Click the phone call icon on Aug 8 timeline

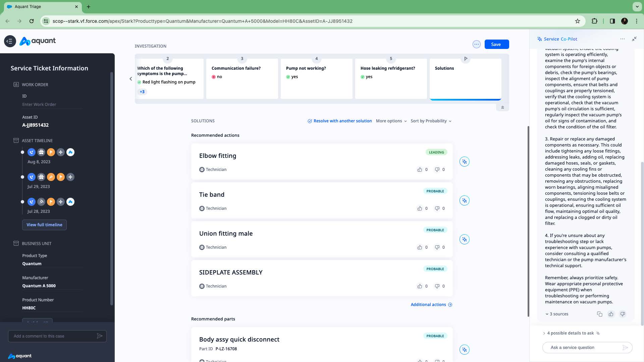[x=32, y=152]
